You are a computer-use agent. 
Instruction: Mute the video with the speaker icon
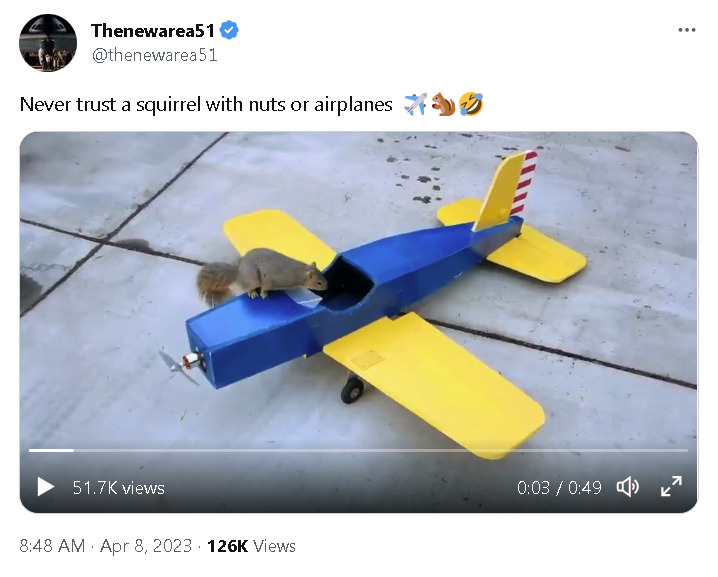(628, 487)
